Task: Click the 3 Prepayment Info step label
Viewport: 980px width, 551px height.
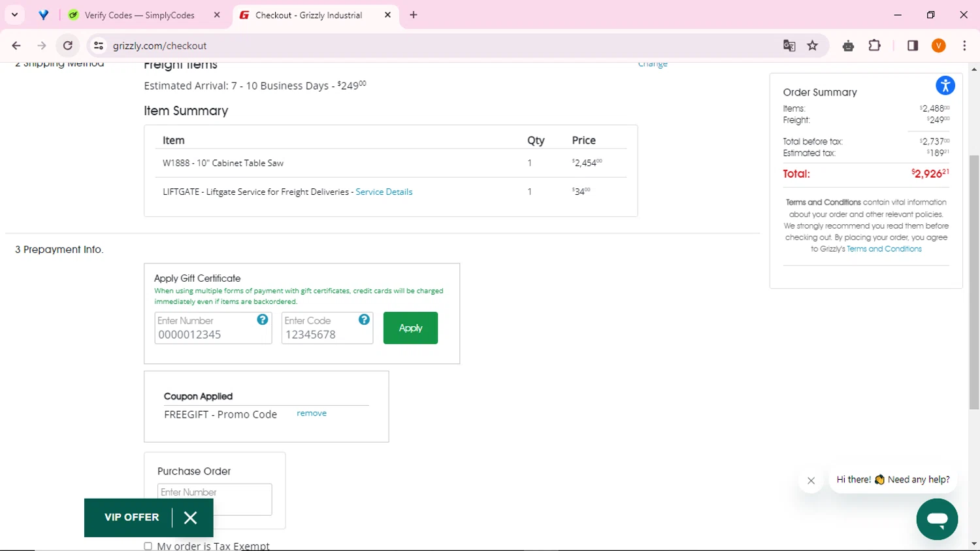Action: click(59, 250)
